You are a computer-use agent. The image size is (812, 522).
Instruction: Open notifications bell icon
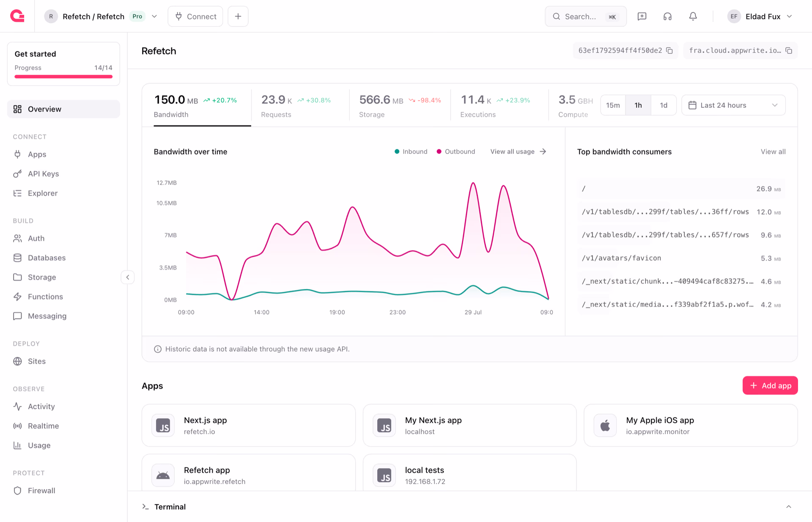[693, 16]
